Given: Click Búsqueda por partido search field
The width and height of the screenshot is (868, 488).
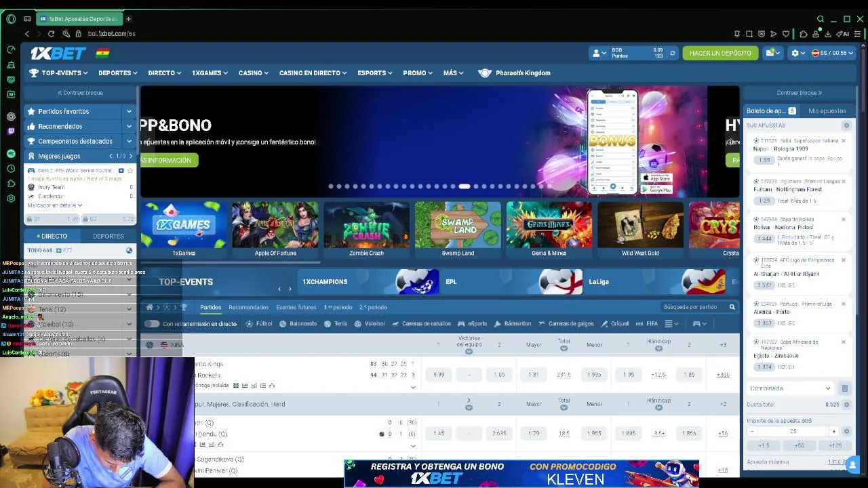Looking at the screenshot, I should 694,307.
